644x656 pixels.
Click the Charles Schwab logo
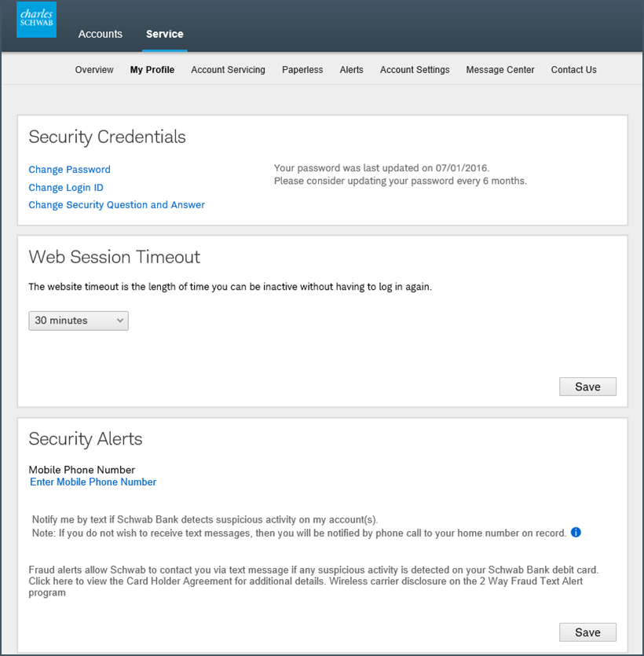(36, 19)
